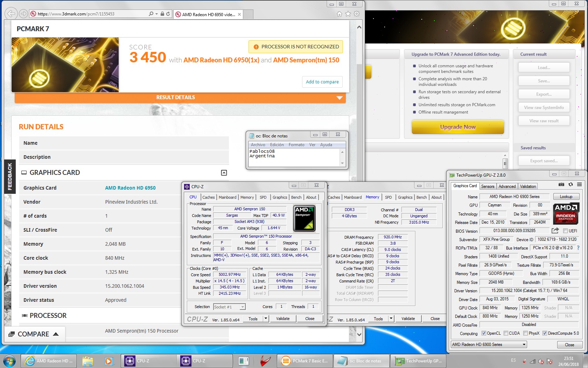Open Internet Explorer in the taskbar
Viewport: 588px width, 368px height.
point(49,361)
